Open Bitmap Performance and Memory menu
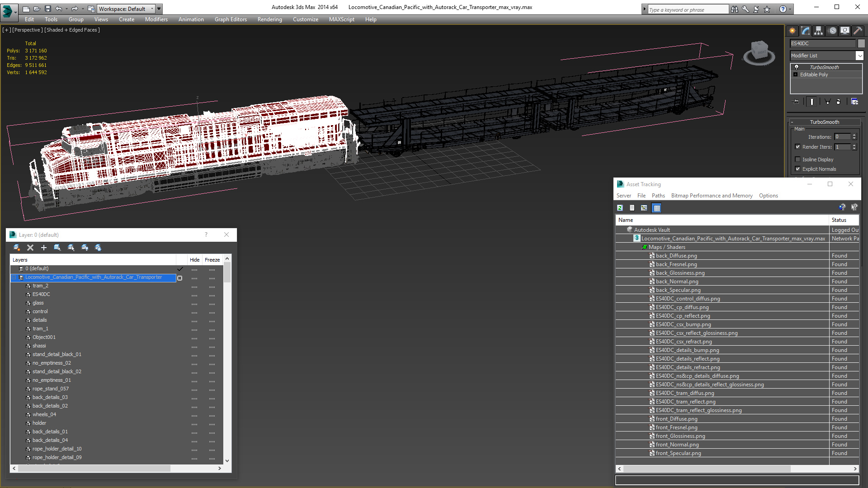Viewport: 868px width, 488px height. [x=712, y=196]
